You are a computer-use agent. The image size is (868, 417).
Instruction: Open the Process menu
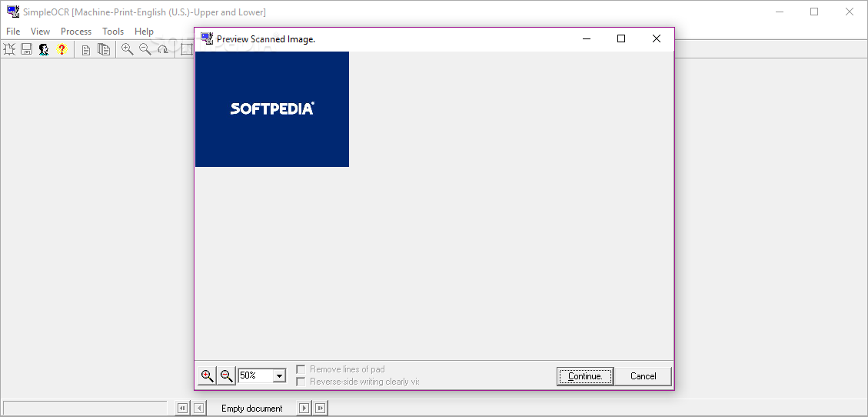click(x=76, y=31)
